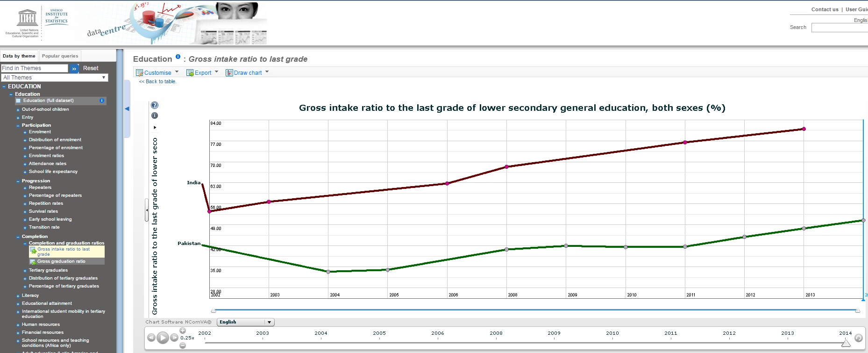Click the chart panel side collapse handle
868x353 pixels.
(147, 210)
